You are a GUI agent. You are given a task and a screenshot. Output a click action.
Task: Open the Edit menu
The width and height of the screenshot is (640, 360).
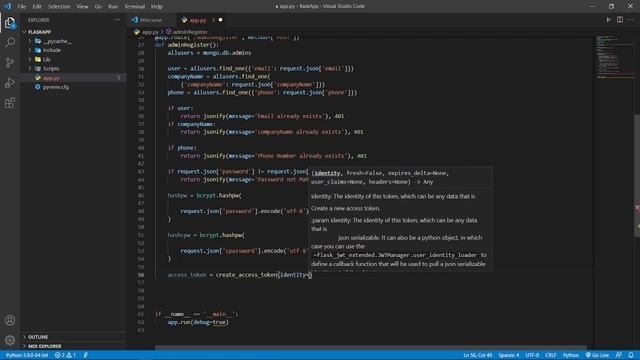coord(37,7)
